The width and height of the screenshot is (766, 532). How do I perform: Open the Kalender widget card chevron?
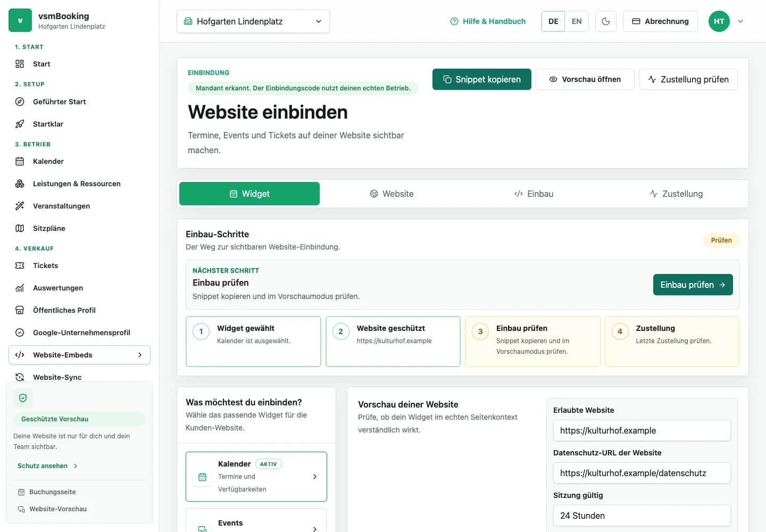[x=315, y=477]
